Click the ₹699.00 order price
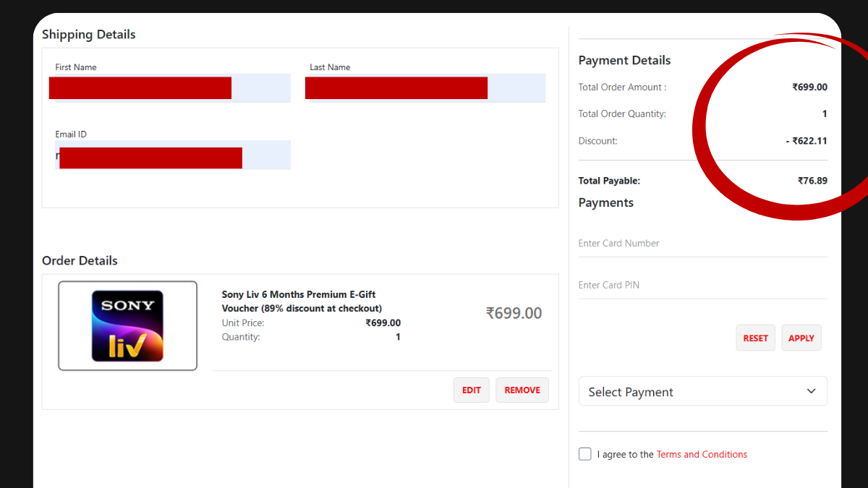This screenshot has height=488, width=868. point(514,313)
